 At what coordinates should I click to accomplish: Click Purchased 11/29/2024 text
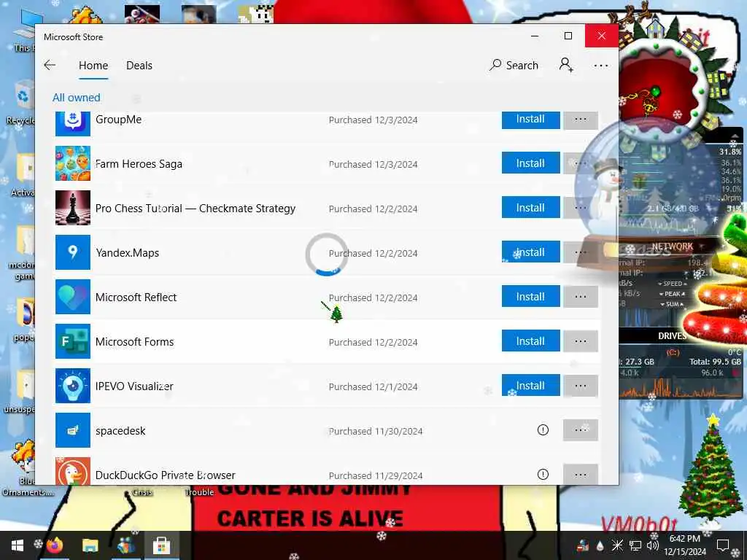click(376, 475)
